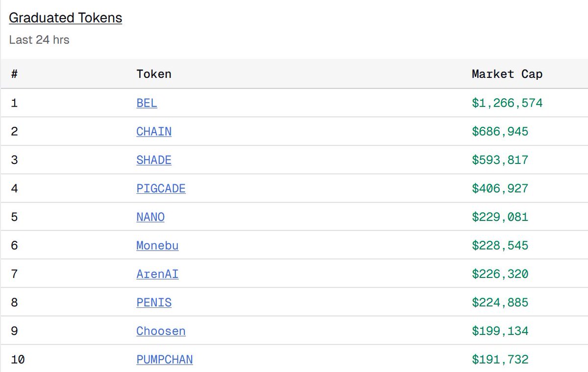
Task: Click the Last 24 hrs label
Action: (38, 40)
